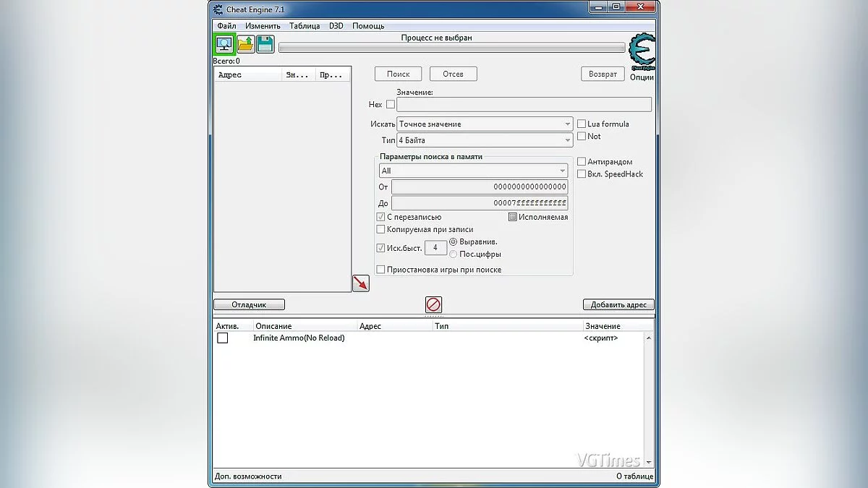Click the red cancel scan icon
The image size is (868, 488).
coord(433,304)
